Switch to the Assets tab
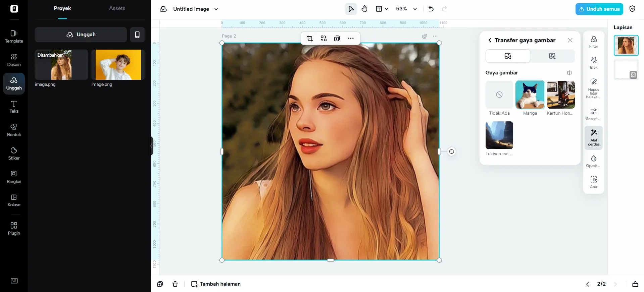Viewport: 644px width, 292px height. click(117, 8)
